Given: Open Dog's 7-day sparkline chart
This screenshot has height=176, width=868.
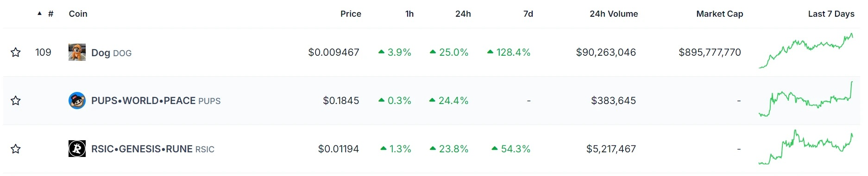Looking at the screenshot, I should tap(806, 51).
